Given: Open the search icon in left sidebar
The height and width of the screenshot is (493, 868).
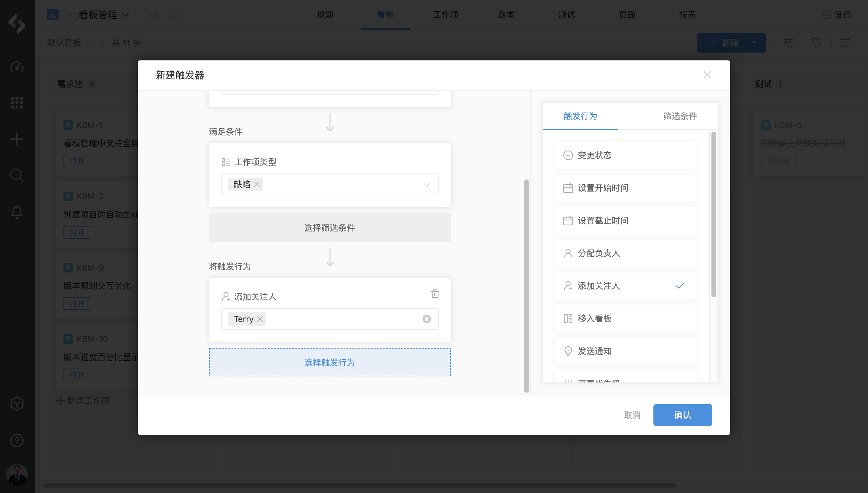Looking at the screenshot, I should coord(17,175).
